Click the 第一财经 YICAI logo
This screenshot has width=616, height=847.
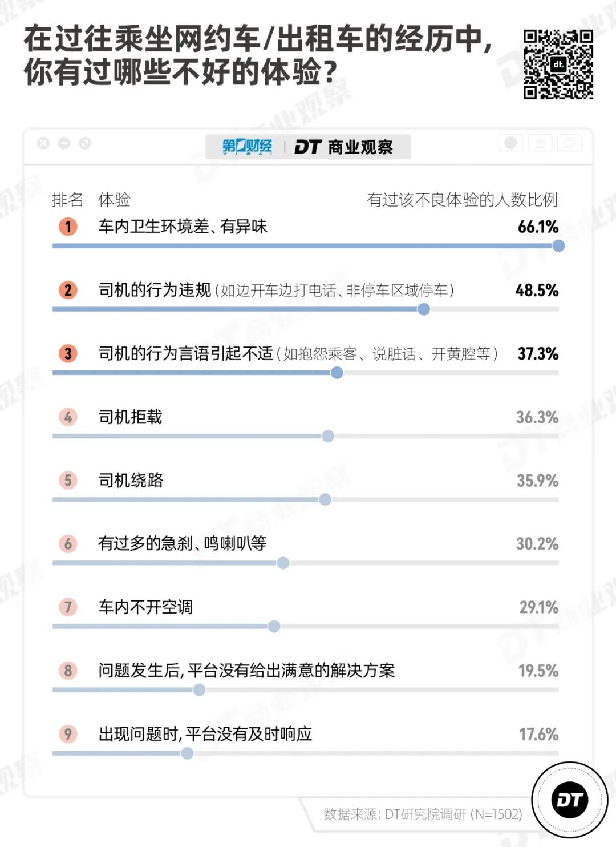pos(247,147)
